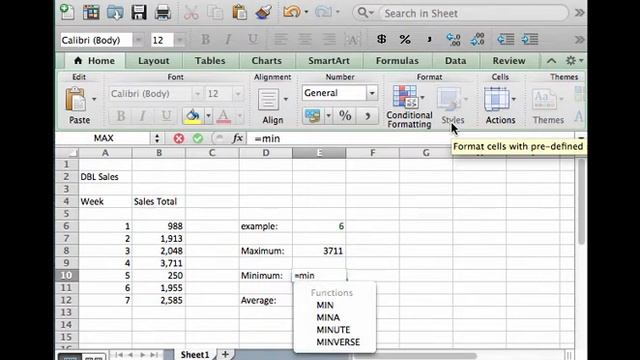Click the Copy icon in top toolbar
The image size is (640, 360).
215,13
